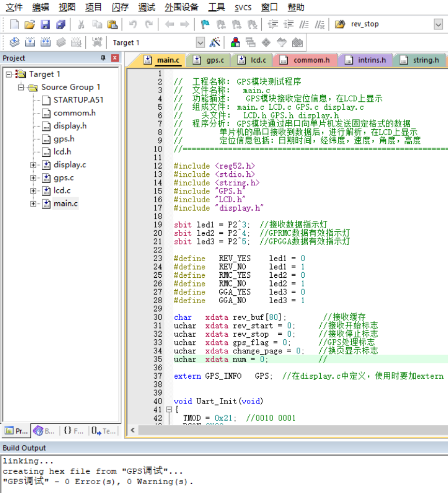This screenshot has height=493, width=448.
Task: Click the Rebuild all target files icon
Action: pos(46,42)
